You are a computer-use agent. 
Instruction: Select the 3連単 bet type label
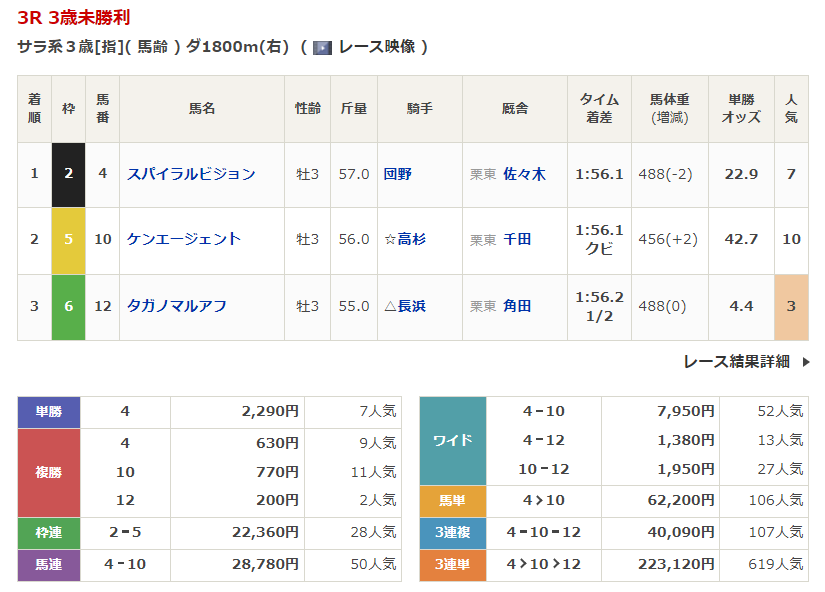tap(452, 564)
